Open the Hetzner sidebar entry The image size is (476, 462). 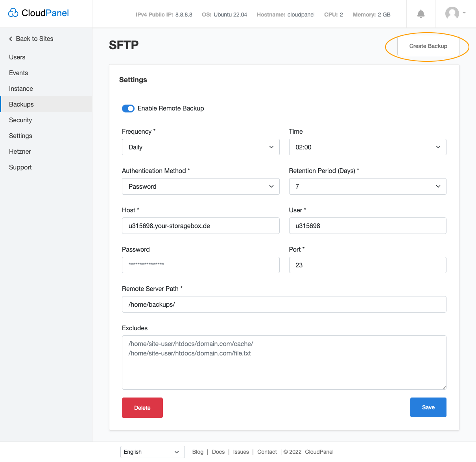click(20, 151)
